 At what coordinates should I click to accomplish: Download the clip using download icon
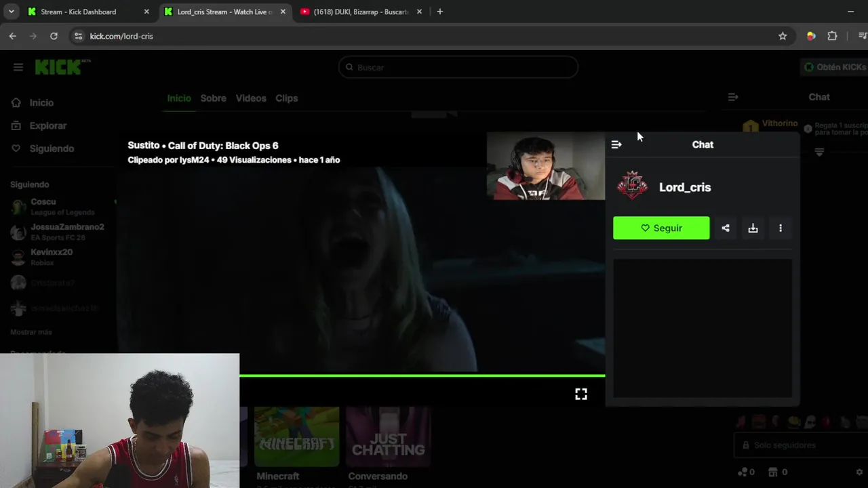pos(753,228)
